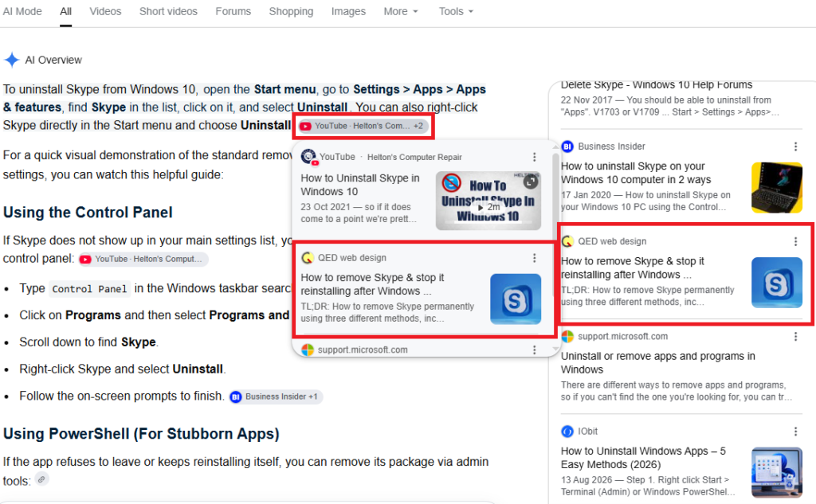The width and height of the screenshot is (816, 504).
Task: Open sidebar How to remove Skype article
Action: pos(632,268)
